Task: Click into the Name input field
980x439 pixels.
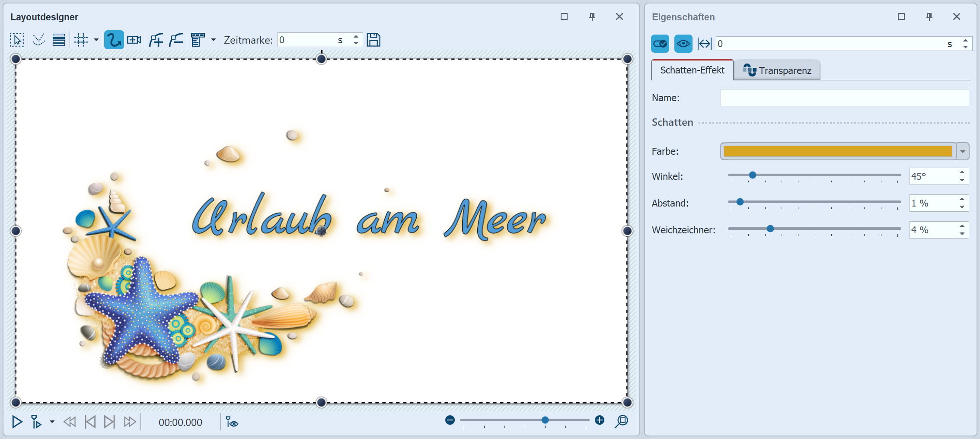Action: [844, 98]
